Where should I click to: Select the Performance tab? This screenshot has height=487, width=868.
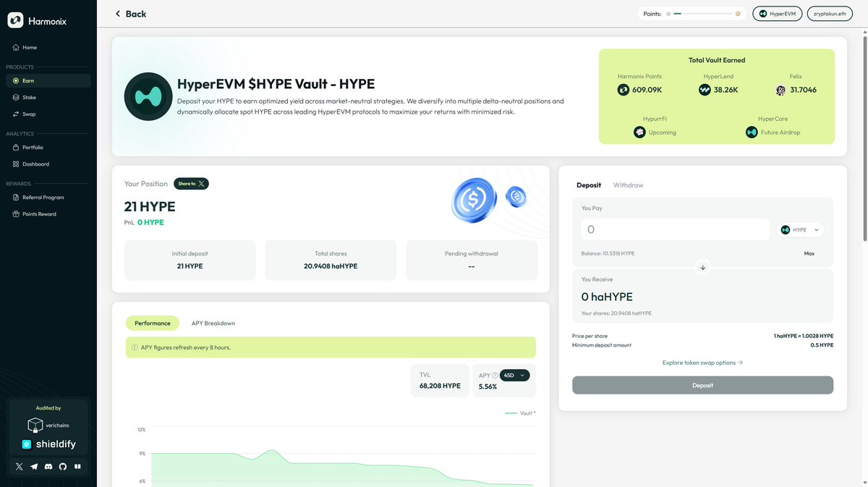[x=152, y=323]
